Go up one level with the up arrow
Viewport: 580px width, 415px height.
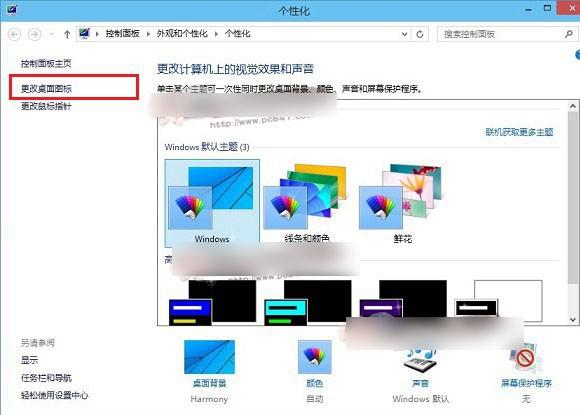click(67, 34)
